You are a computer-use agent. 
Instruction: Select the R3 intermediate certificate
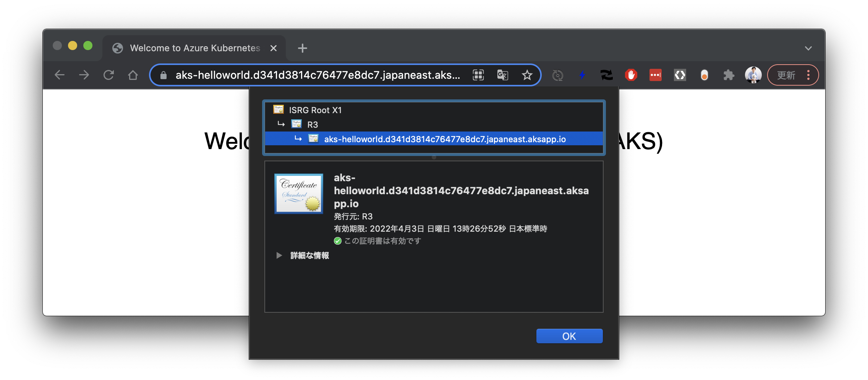click(x=434, y=125)
